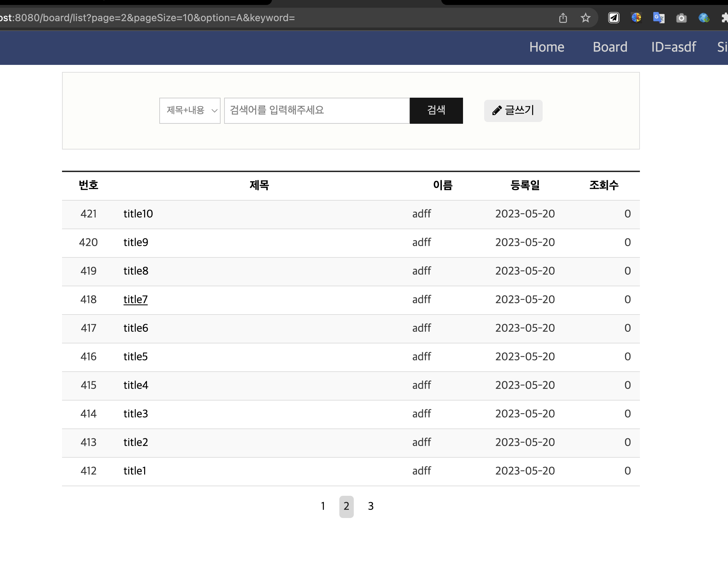Bookmark this page with the star icon
Screen dimensions: 728x579
click(x=585, y=18)
